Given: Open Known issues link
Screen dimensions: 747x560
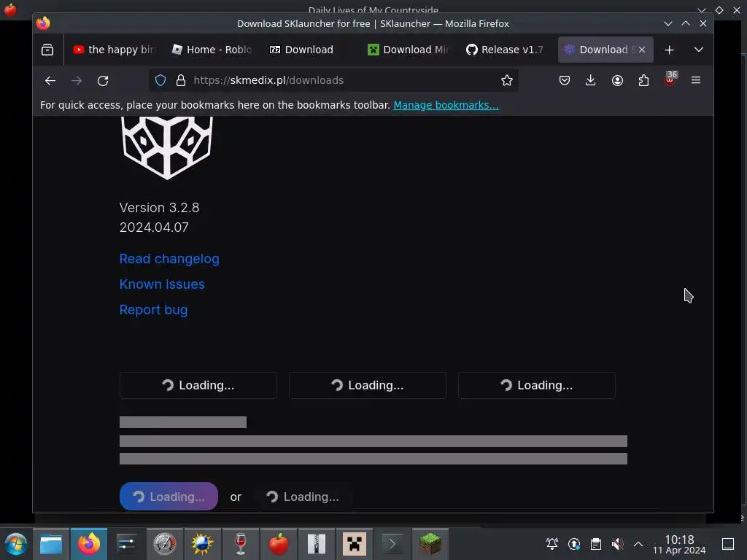Looking at the screenshot, I should point(162,284).
